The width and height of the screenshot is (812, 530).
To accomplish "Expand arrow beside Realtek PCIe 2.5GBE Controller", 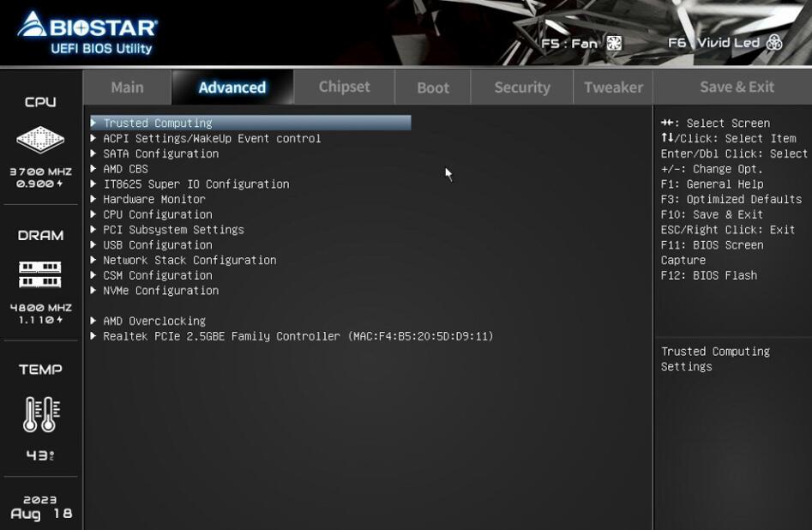I will [x=93, y=335].
